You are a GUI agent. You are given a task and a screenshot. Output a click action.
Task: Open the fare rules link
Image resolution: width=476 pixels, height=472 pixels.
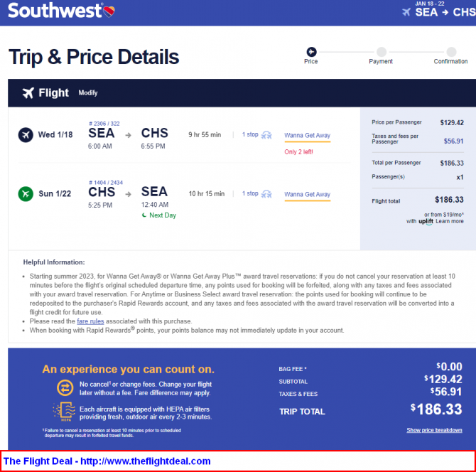point(90,321)
